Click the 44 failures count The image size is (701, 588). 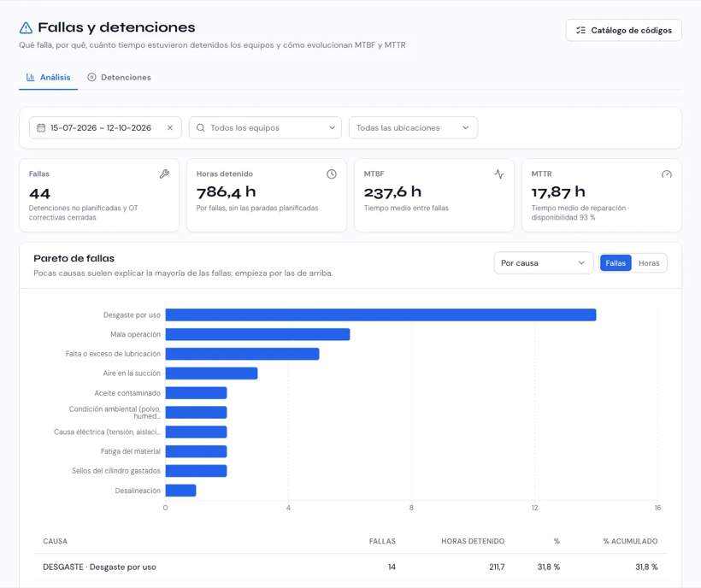point(40,194)
